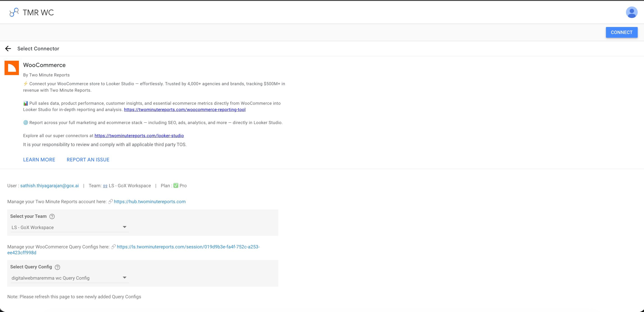
Task: Click REPORT AN ISSUE
Action: 88,160
